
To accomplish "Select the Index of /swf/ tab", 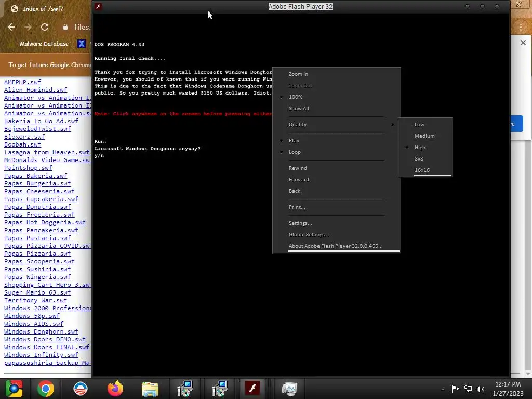I will (43, 9).
